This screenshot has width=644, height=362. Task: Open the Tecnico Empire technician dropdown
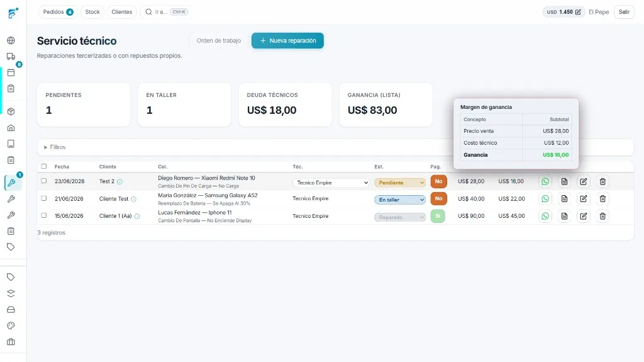[331, 183]
